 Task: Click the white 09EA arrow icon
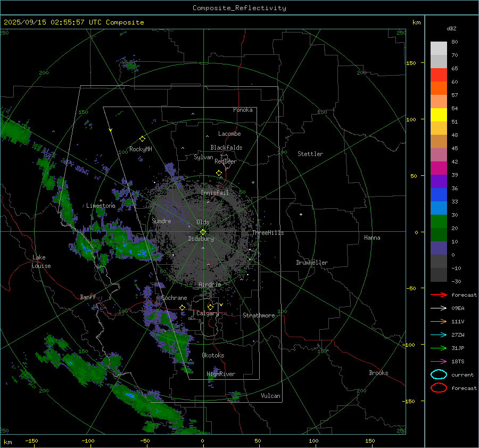click(439, 308)
